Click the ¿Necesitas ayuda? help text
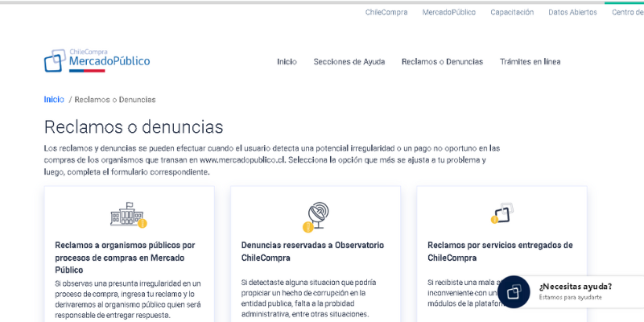Image resolution: width=644 pixels, height=322 pixels. (576, 287)
